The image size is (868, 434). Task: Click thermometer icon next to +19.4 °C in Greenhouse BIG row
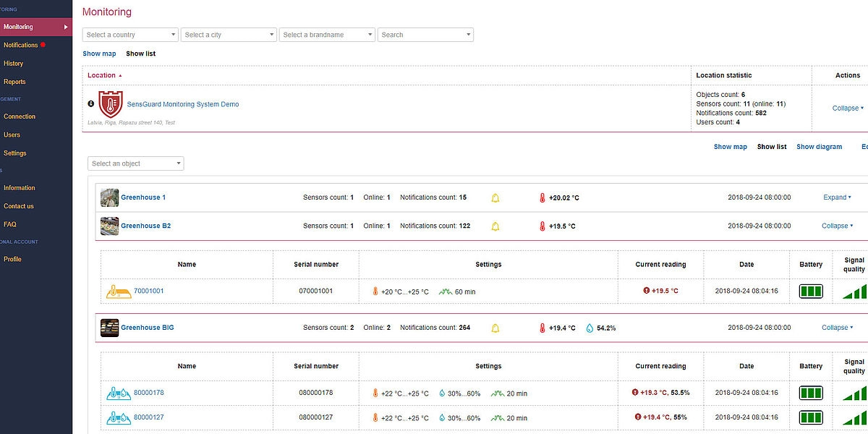coord(542,328)
